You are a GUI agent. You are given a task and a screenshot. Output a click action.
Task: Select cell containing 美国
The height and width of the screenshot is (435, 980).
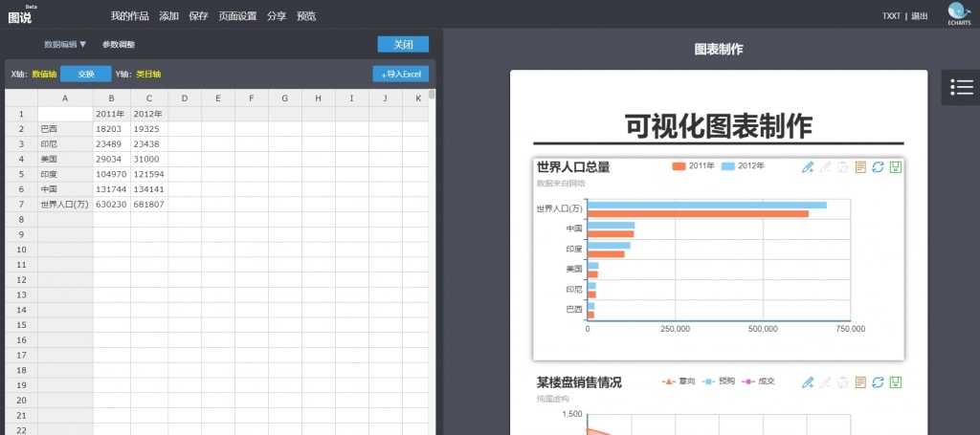(x=65, y=159)
